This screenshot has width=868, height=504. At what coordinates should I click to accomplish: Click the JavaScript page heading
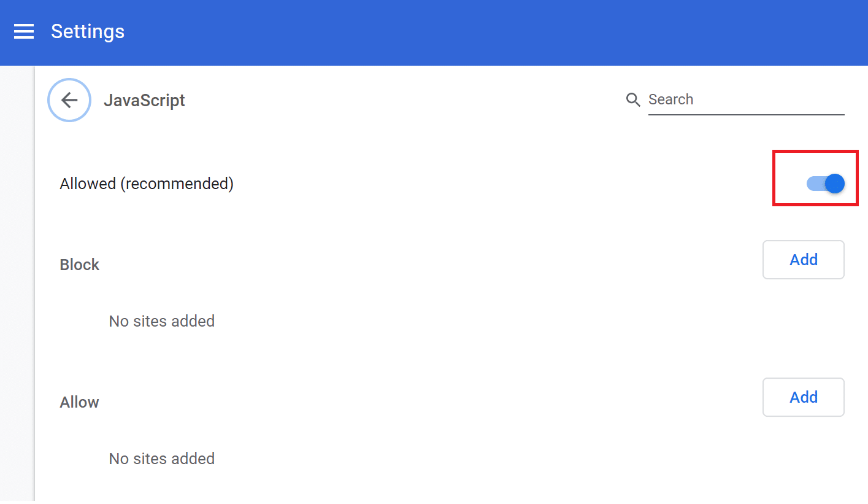(x=144, y=100)
